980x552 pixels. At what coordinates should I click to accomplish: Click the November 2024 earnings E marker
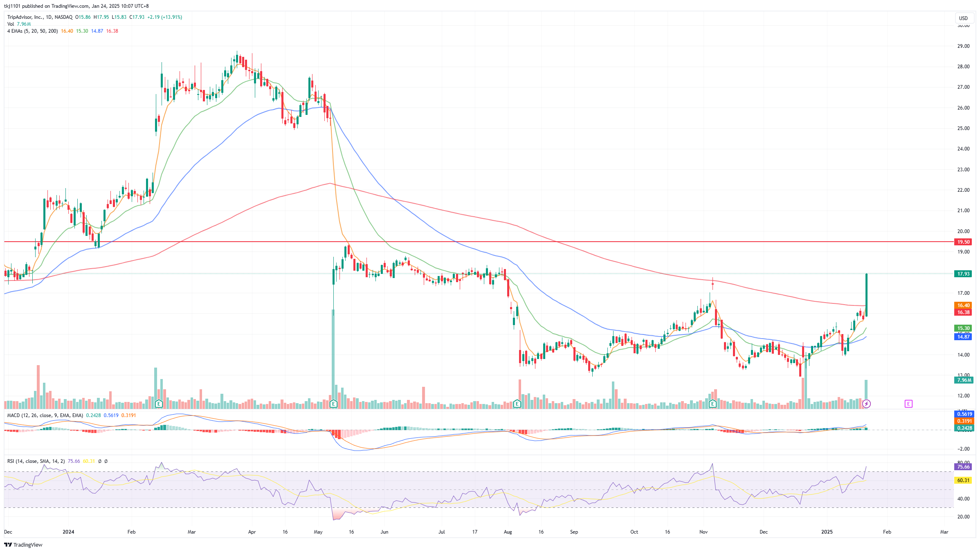pos(713,404)
